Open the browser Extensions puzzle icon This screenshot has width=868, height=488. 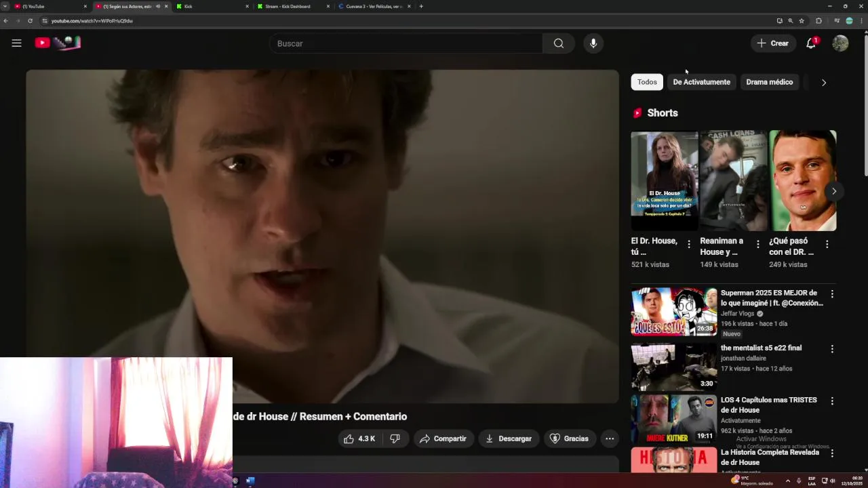[x=818, y=21]
